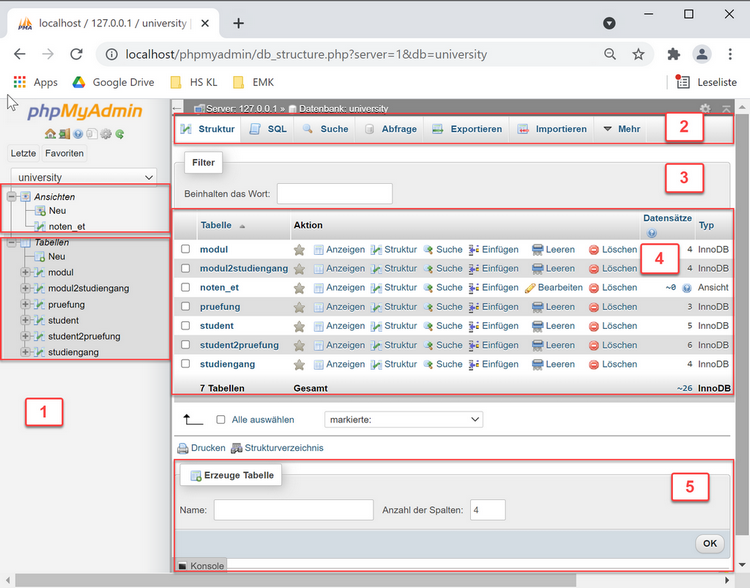
Task: Open the Suche tab
Action: 326,129
